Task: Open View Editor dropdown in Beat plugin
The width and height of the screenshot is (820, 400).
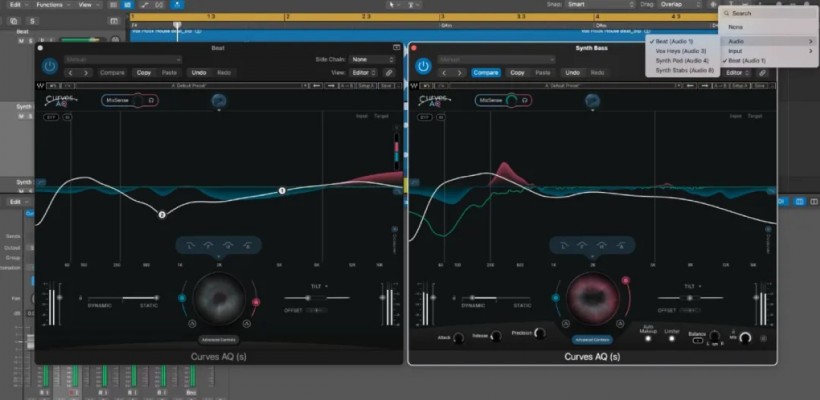Action: [364, 73]
